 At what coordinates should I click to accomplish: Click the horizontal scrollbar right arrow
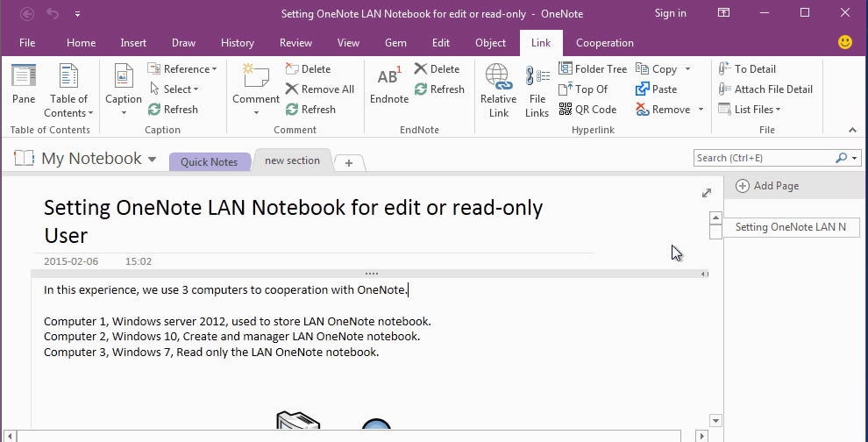click(702, 437)
